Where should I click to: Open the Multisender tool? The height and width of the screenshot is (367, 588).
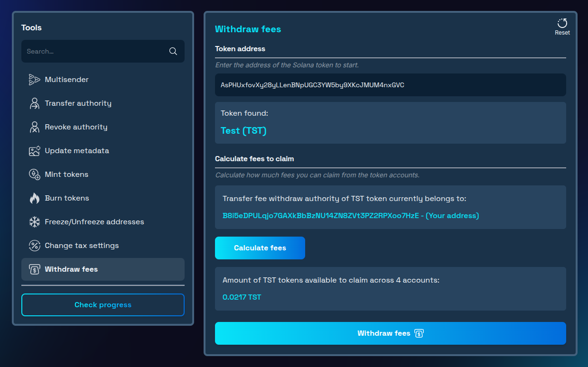pos(103,80)
